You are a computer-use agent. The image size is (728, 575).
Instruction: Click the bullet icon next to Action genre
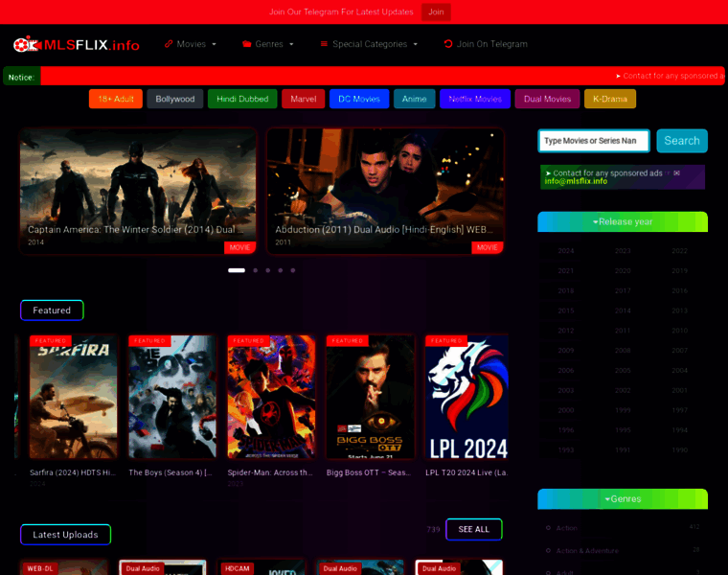(548, 528)
